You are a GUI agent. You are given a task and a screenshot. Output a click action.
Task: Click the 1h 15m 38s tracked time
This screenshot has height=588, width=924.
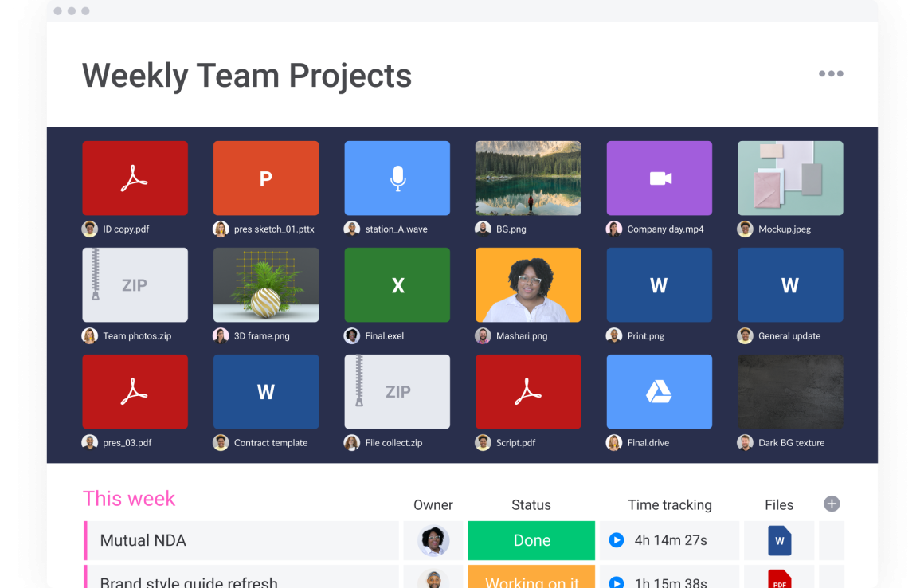coord(671,582)
